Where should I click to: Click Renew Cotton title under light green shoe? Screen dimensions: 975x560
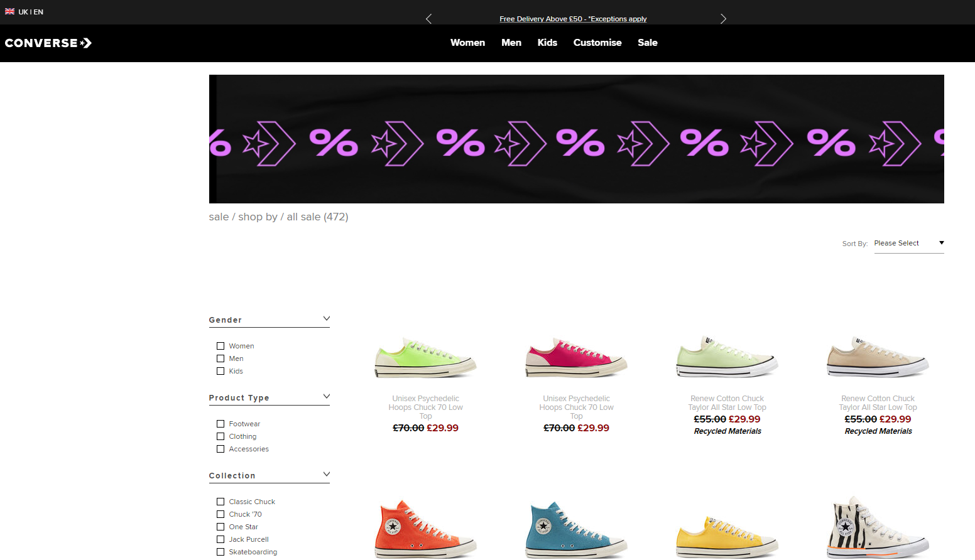727,403
